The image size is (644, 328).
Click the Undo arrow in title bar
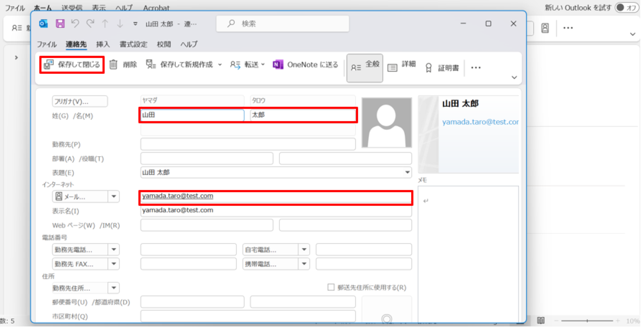pyautogui.click(x=75, y=23)
